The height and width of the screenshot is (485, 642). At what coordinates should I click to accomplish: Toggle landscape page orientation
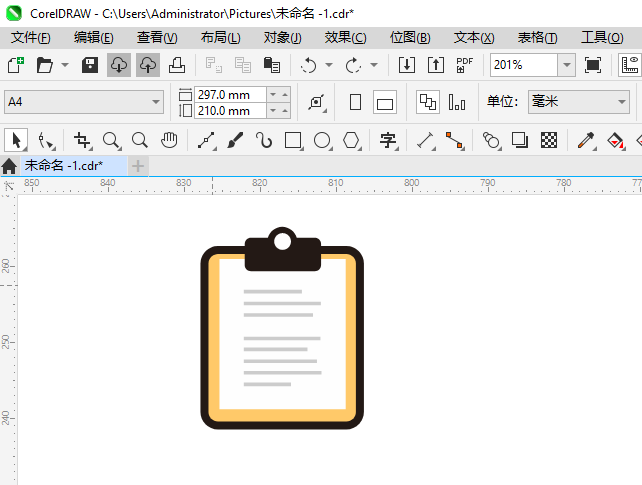[x=385, y=102]
